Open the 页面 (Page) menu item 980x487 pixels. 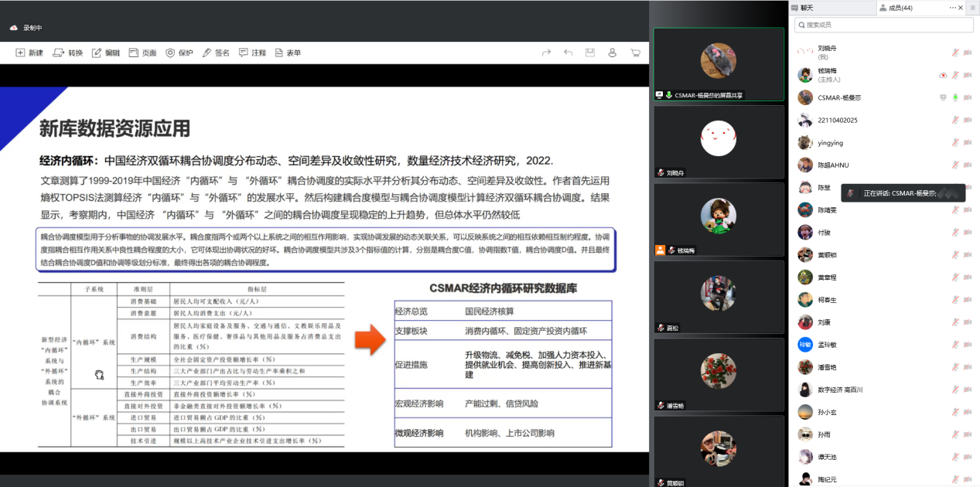pyautogui.click(x=142, y=53)
